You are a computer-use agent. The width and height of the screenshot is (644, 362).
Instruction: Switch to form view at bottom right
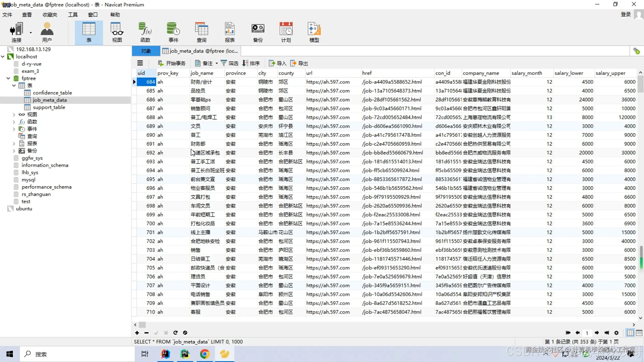tap(639, 333)
